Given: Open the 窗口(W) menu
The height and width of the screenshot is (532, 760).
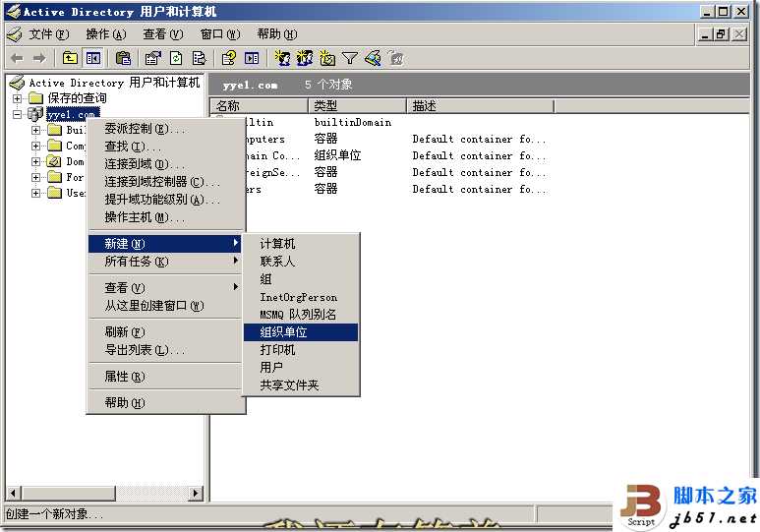Looking at the screenshot, I should point(220,34).
